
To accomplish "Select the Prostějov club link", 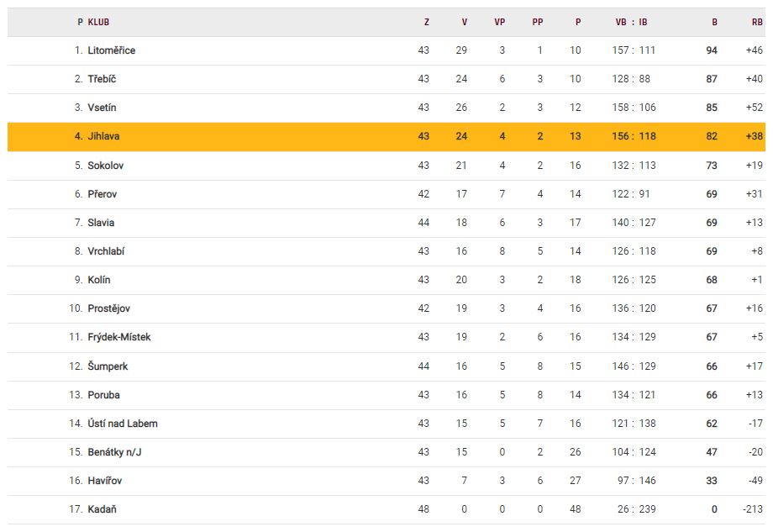I will click(109, 308).
